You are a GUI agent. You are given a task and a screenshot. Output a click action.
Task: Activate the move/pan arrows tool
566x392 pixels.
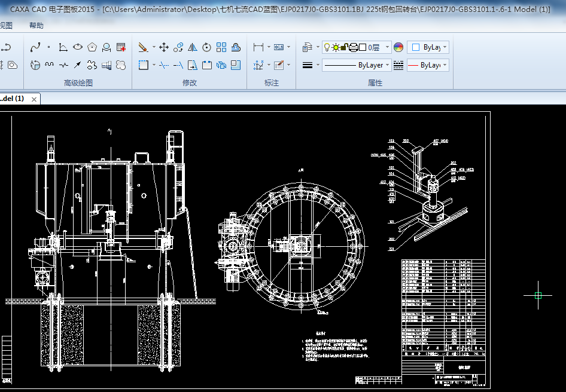163,47
